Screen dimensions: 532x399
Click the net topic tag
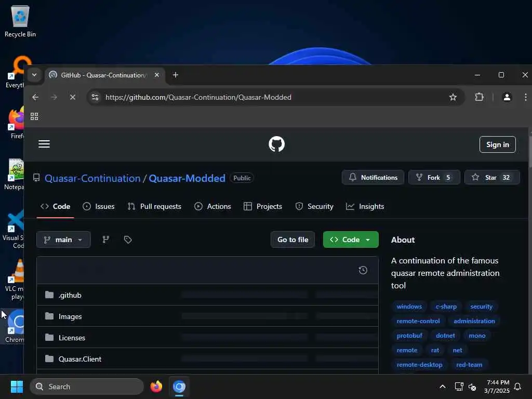pos(457,350)
